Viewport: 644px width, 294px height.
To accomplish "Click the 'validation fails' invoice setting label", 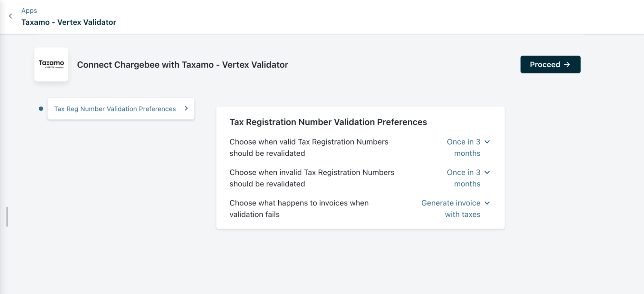I will tap(299, 209).
